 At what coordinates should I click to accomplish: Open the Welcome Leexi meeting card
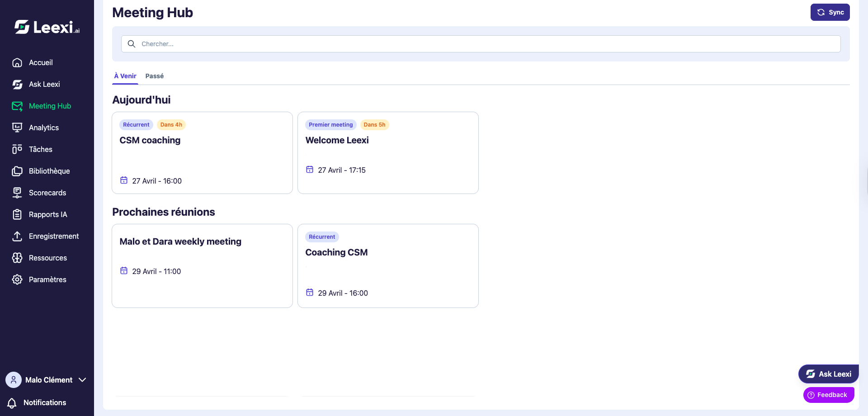click(x=388, y=153)
